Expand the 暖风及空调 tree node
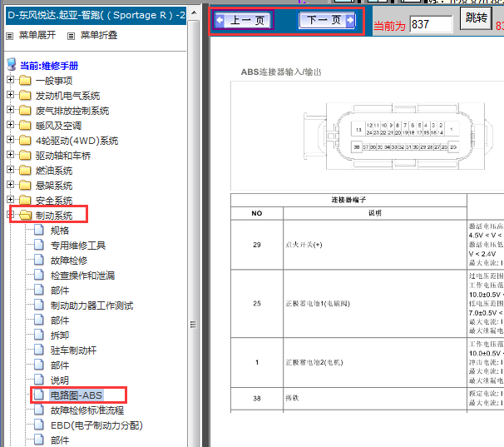The height and width of the screenshot is (447, 504). click(10, 125)
